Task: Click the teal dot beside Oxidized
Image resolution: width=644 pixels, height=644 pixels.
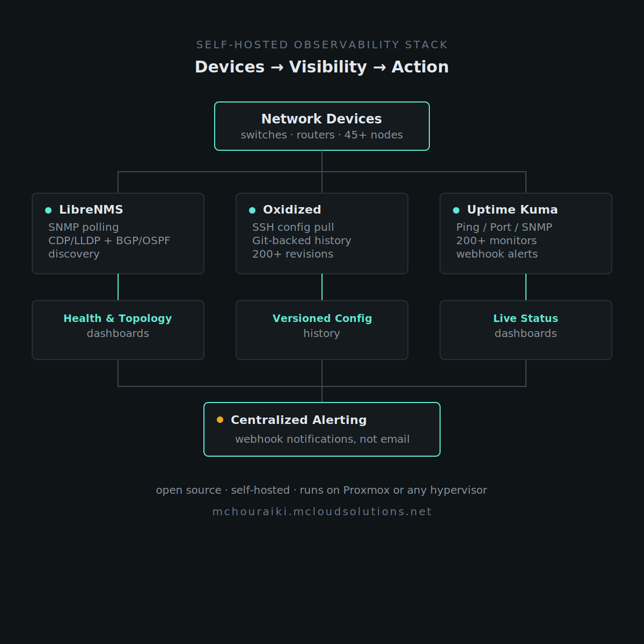Action: (252, 210)
